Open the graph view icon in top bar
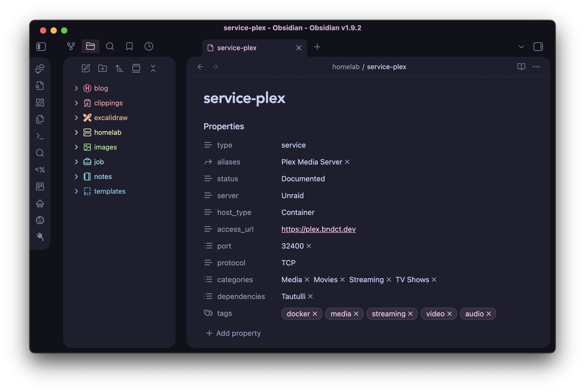 click(x=71, y=47)
